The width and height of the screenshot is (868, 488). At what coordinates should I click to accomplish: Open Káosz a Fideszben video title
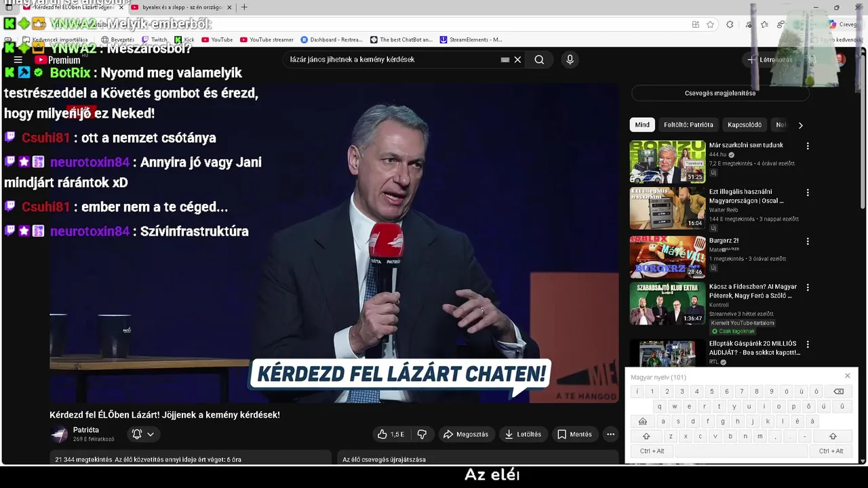(753, 291)
